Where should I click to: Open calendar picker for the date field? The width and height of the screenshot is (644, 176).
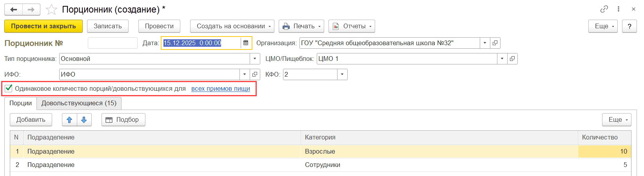click(x=246, y=43)
